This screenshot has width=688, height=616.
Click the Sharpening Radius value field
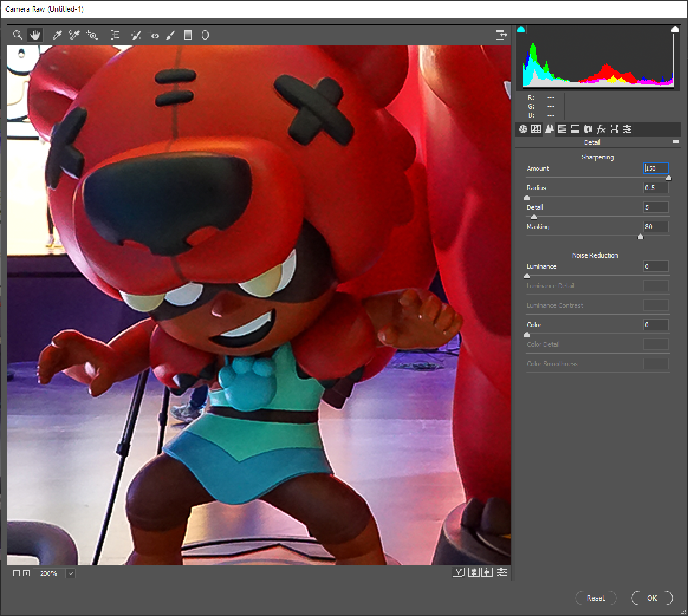pyautogui.click(x=656, y=188)
